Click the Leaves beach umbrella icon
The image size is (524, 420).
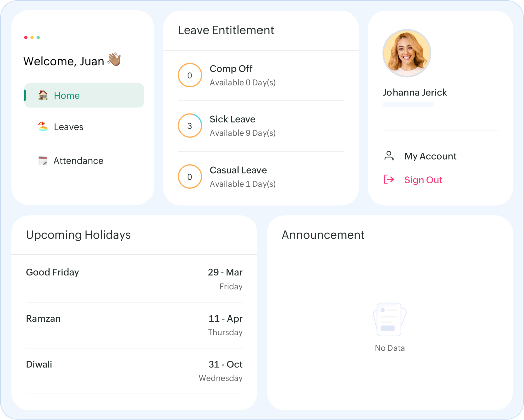coord(43,127)
